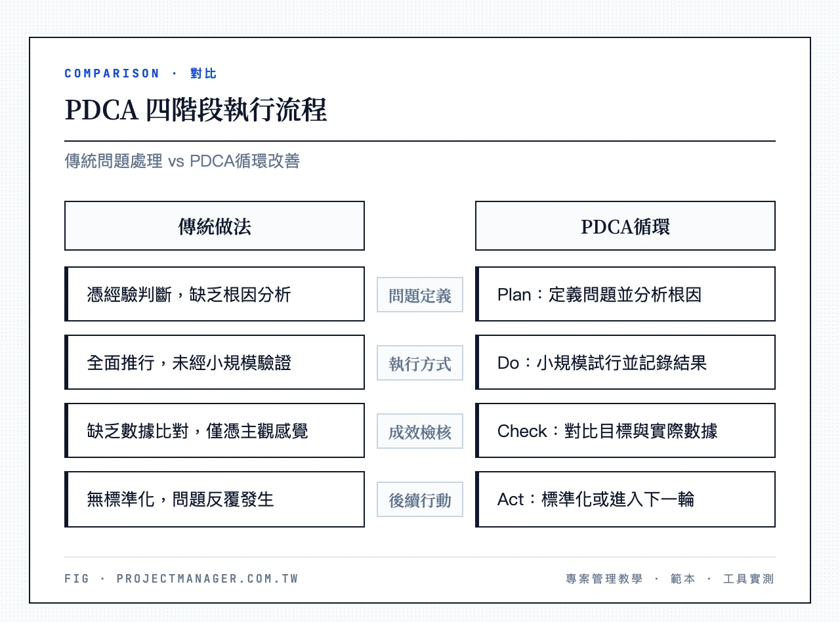Select the "問題定義" middle label
840x622 pixels.
pos(420,295)
